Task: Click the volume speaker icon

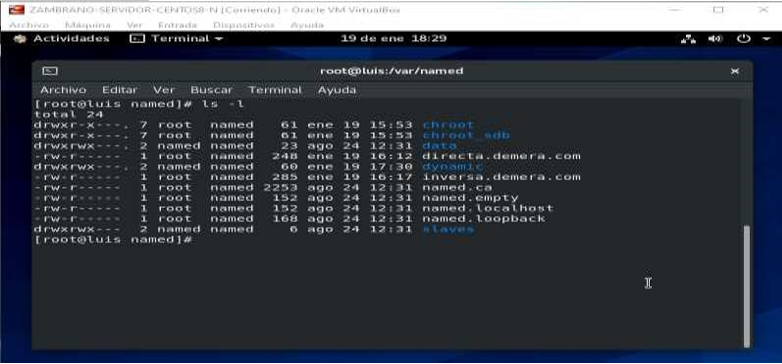Action: pos(715,38)
